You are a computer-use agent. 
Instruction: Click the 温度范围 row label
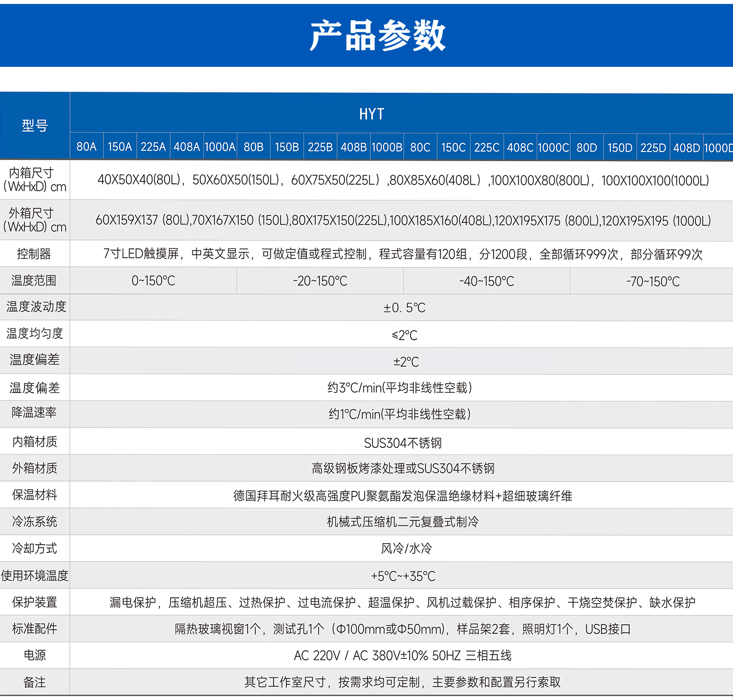coord(34,281)
